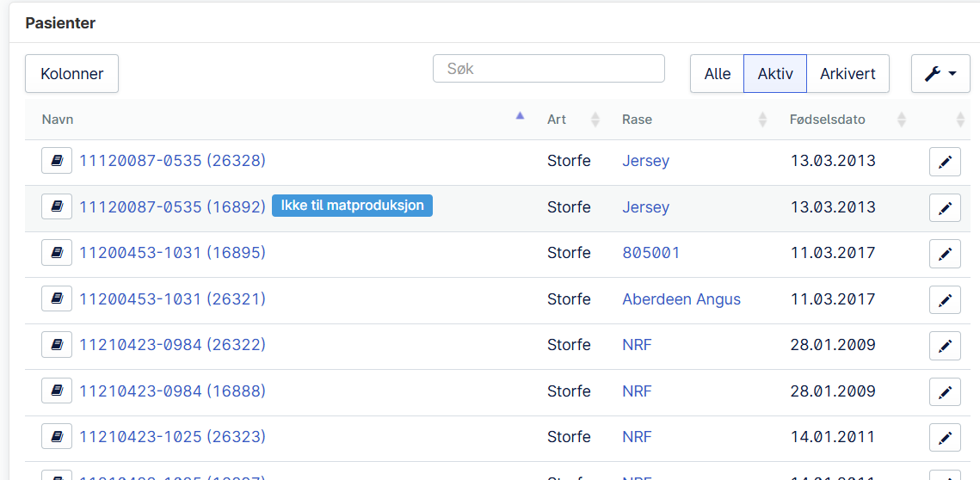
Task: Click pencil icon for 11210423-0984 (16888)
Action: [945, 392]
